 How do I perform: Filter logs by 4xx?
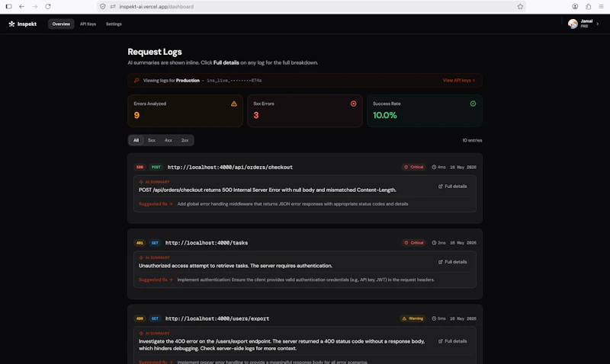(168, 140)
